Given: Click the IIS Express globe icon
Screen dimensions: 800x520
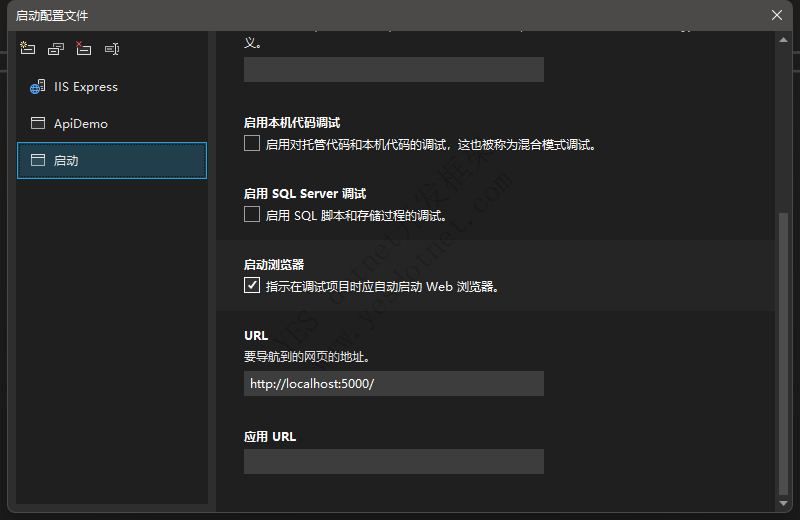Looking at the screenshot, I should [38, 87].
